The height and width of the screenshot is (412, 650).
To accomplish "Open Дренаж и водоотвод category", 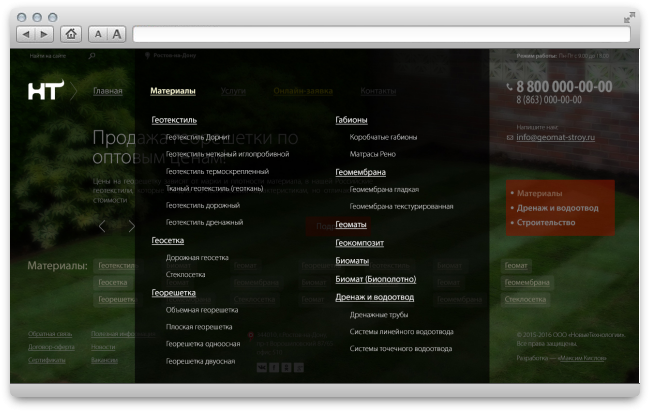I will click(x=375, y=297).
